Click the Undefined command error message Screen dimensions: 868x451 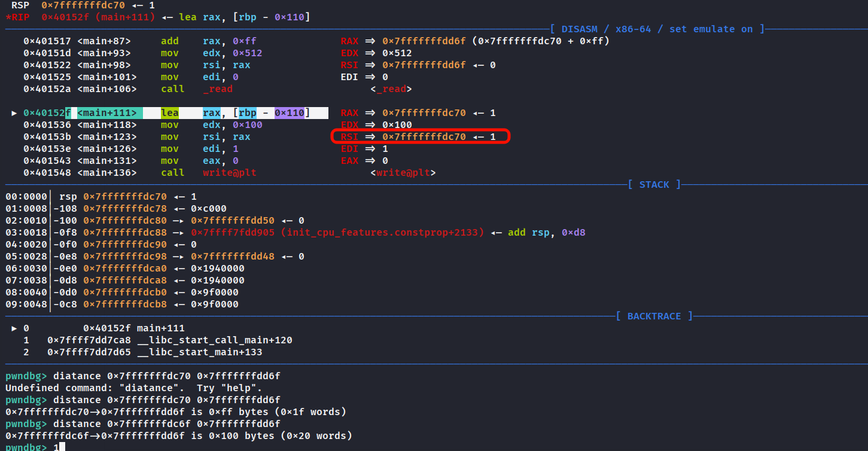(134, 388)
